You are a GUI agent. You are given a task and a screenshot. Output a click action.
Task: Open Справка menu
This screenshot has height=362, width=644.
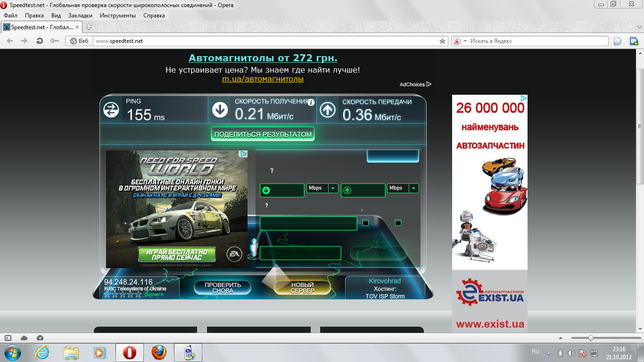pyautogui.click(x=154, y=16)
